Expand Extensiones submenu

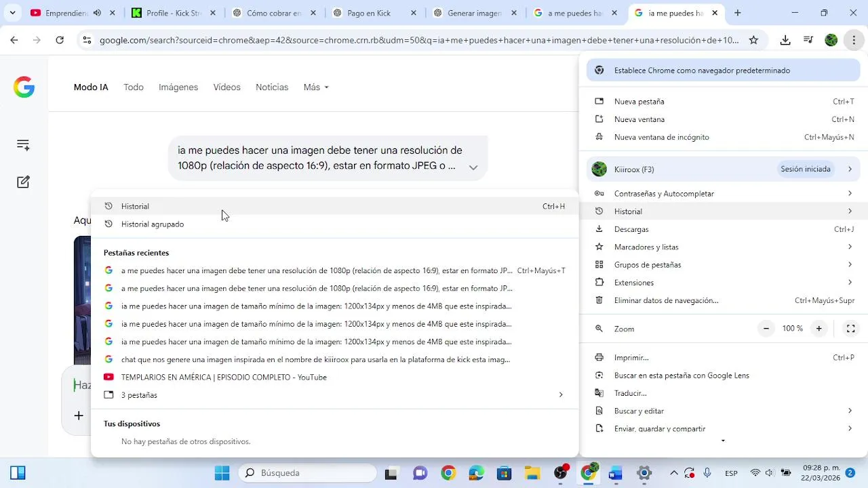click(724, 282)
